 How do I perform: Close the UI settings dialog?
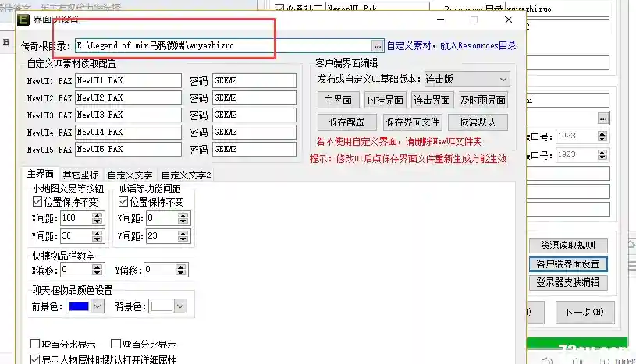pos(508,19)
